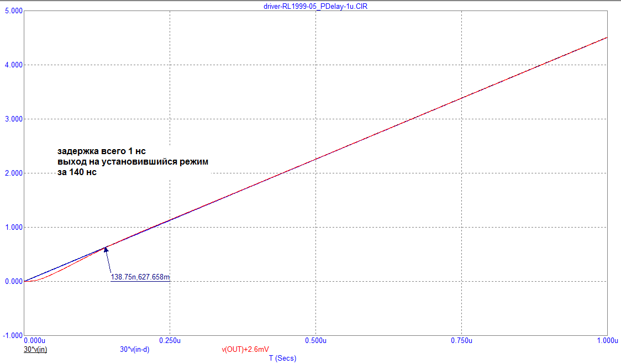Click the 1.000 y-axis label
621x364 pixels.
click(x=14, y=228)
